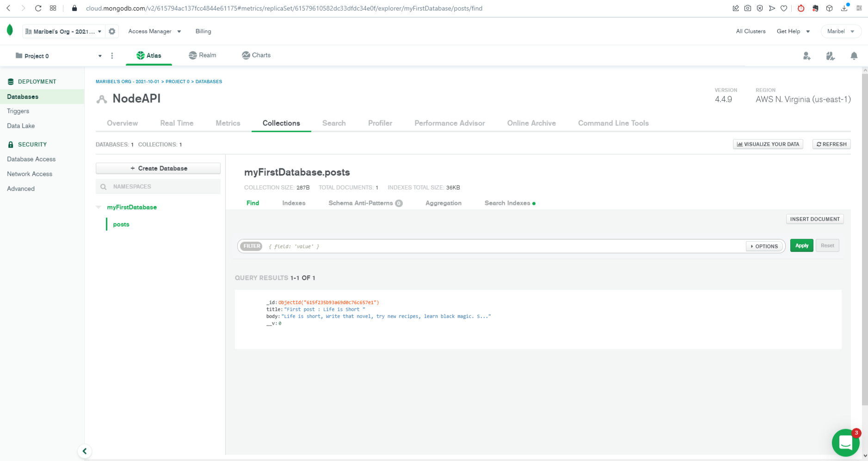Open browser easy-setup menu icon

(x=859, y=8)
